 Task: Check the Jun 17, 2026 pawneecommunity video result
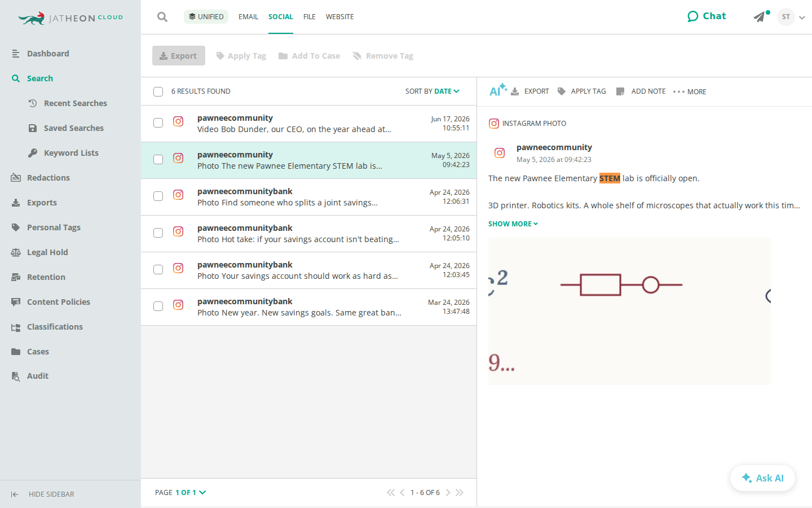click(158, 123)
